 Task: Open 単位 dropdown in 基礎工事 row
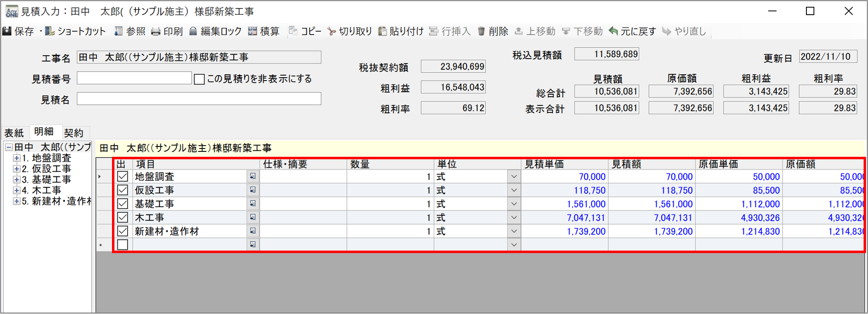[513, 204]
